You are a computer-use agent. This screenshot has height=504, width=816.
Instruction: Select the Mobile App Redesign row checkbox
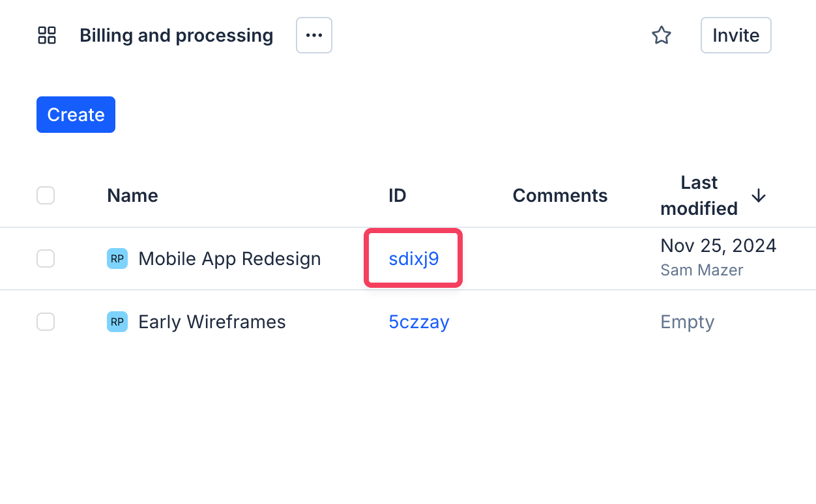point(46,259)
